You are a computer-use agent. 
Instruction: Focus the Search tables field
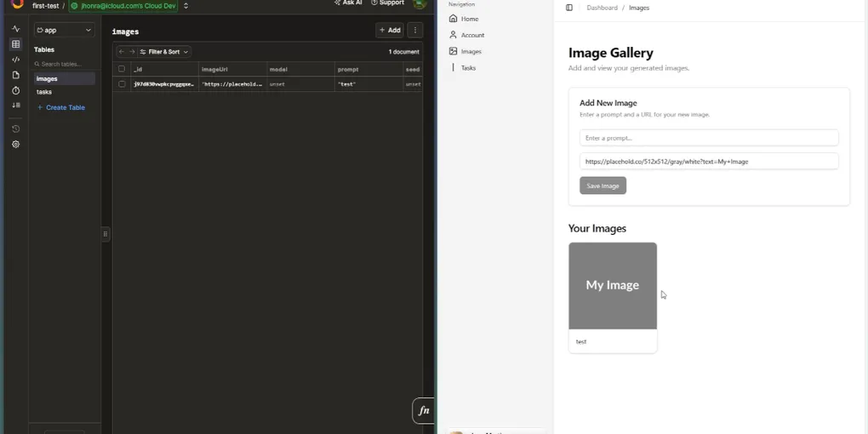tap(64, 64)
